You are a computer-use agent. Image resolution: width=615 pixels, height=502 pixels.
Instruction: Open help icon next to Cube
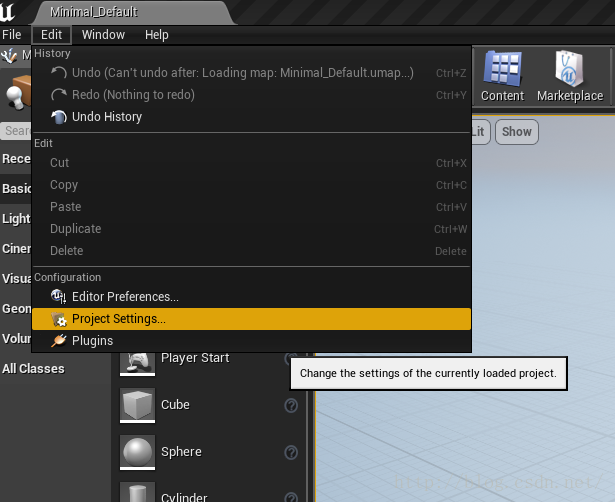(291, 406)
